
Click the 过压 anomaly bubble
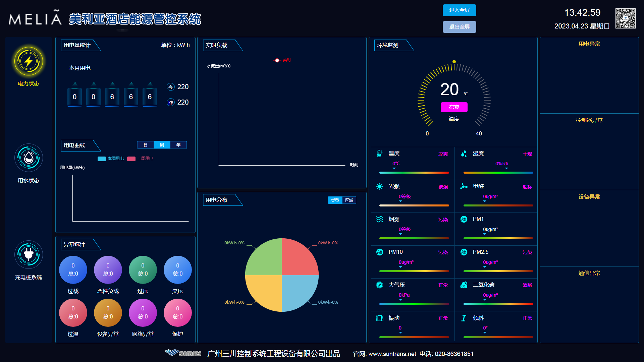pos(143,270)
